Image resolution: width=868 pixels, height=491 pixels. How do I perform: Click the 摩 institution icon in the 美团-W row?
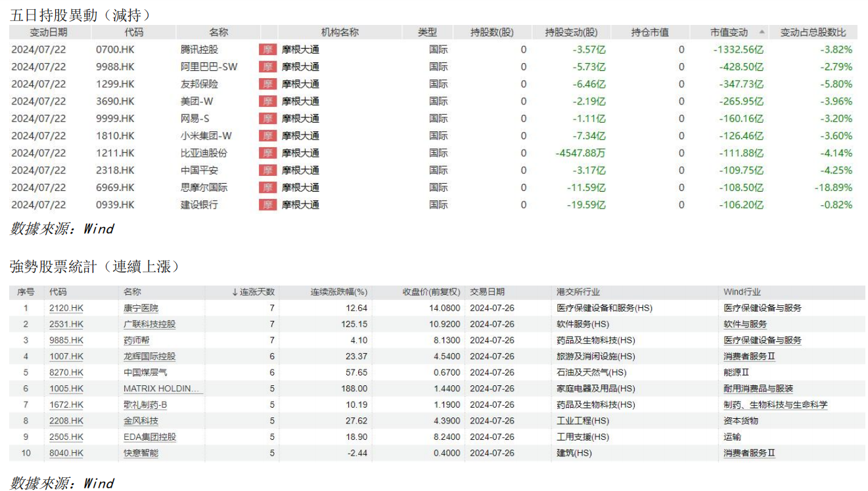click(267, 101)
